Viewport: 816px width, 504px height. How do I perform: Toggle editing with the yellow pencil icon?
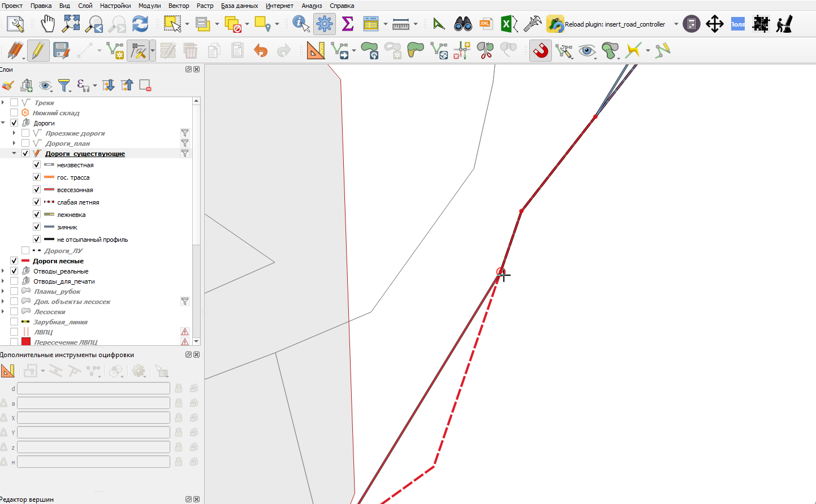point(38,50)
